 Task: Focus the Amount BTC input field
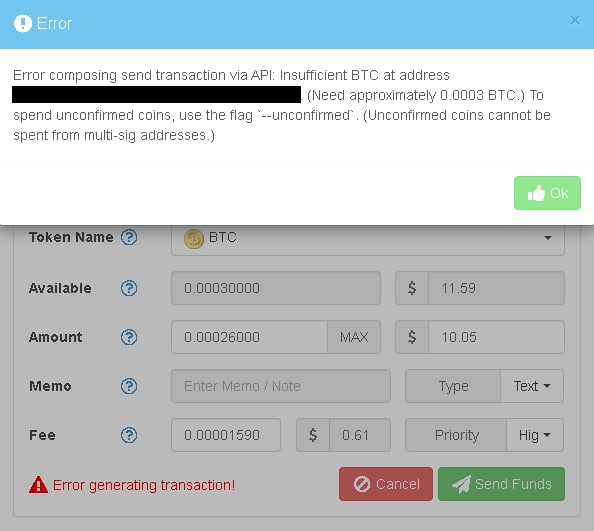point(249,337)
